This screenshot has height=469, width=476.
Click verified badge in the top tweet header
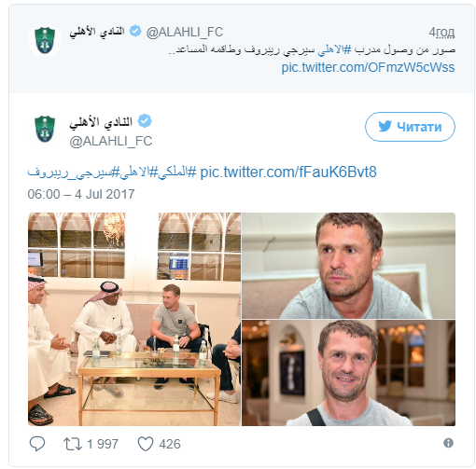[135, 31]
